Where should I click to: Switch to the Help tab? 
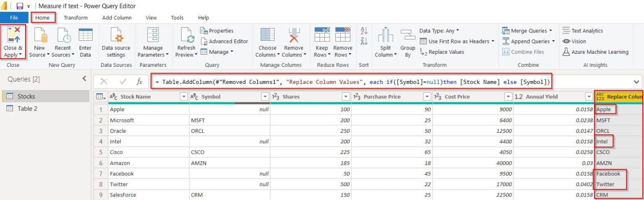pos(203,18)
